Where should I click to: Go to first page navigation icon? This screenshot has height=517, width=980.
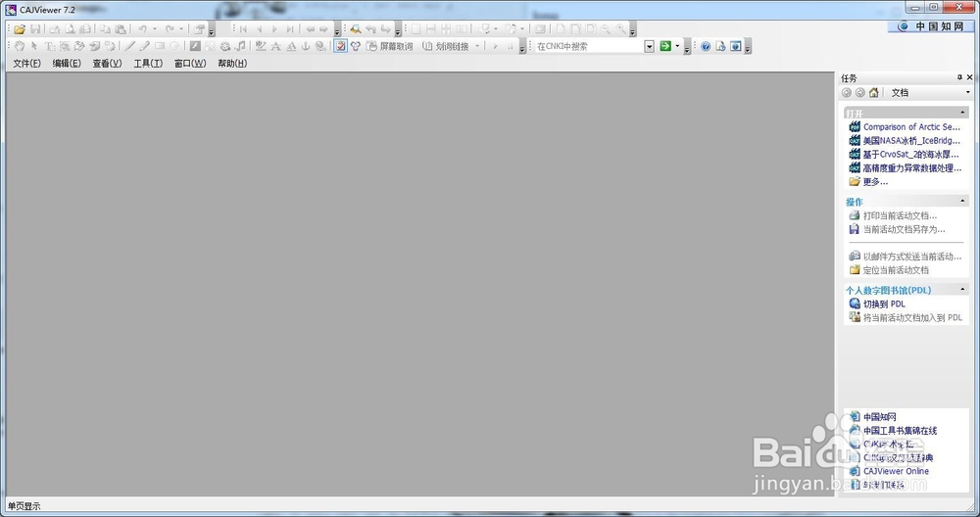pos(243,29)
